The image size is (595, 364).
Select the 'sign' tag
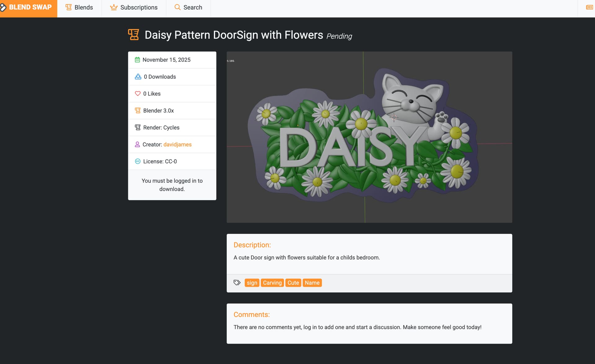click(x=252, y=283)
